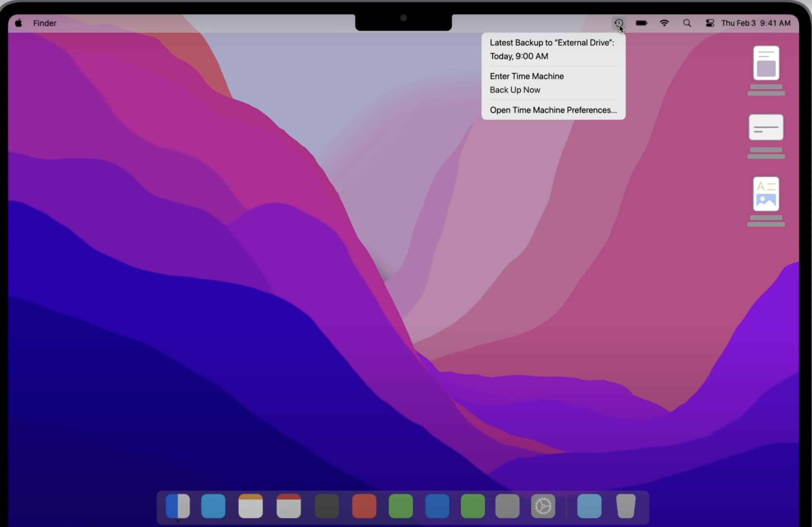Click the date and time clock
The image size is (812, 527).
(x=756, y=23)
